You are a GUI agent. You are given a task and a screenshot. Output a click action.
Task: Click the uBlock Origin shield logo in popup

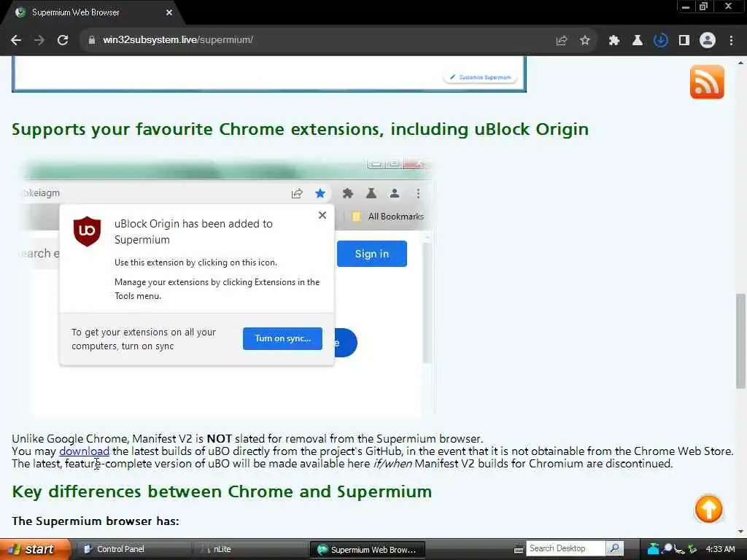click(88, 231)
